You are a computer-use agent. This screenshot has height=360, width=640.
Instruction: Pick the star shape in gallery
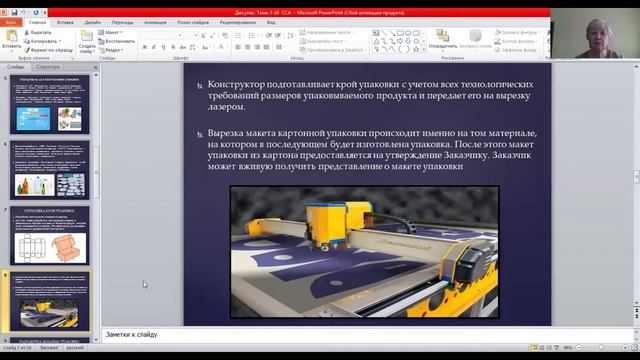click(416, 49)
